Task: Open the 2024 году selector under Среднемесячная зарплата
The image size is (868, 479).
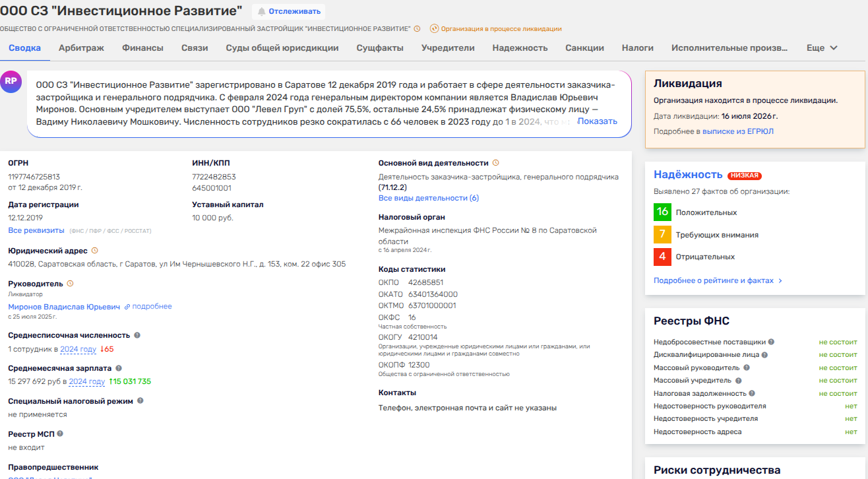Action: (x=87, y=381)
